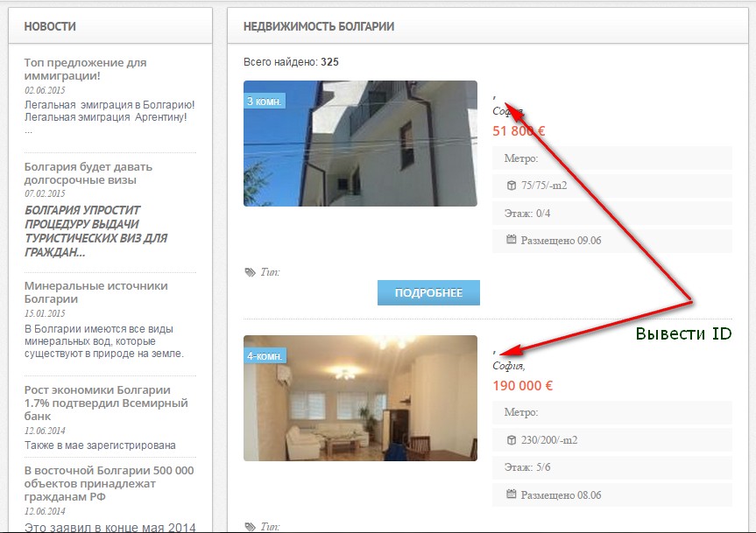756x533 pixels.
Task: Open 'Болгария будет давать долгосрочные визы' article
Action: point(88,173)
